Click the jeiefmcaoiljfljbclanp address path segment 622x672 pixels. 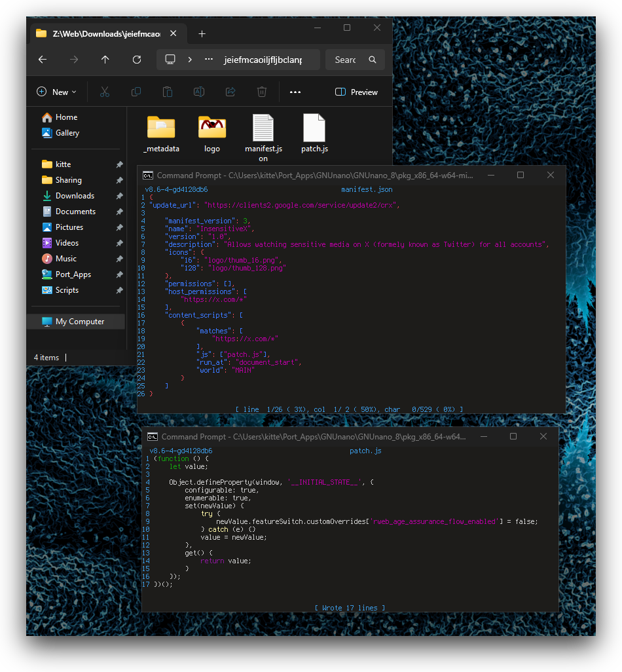pyautogui.click(x=263, y=60)
